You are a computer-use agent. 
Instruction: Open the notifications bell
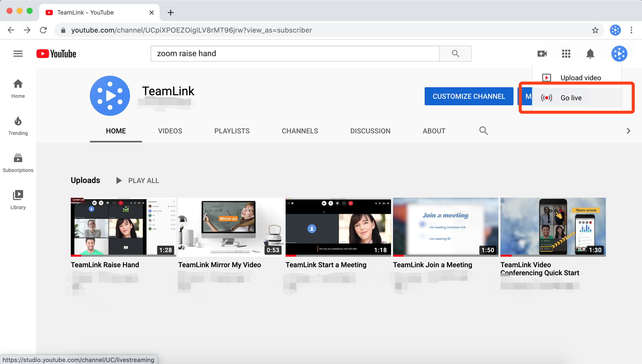(590, 54)
